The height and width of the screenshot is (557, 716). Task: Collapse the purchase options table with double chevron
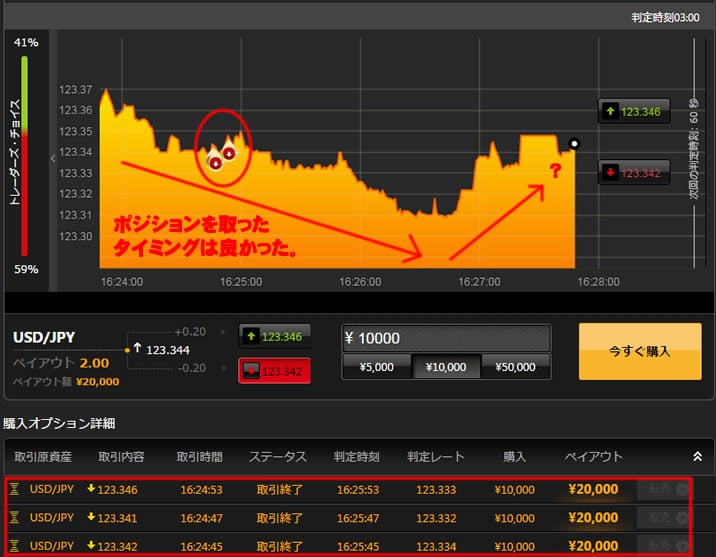[x=697, y=456]
